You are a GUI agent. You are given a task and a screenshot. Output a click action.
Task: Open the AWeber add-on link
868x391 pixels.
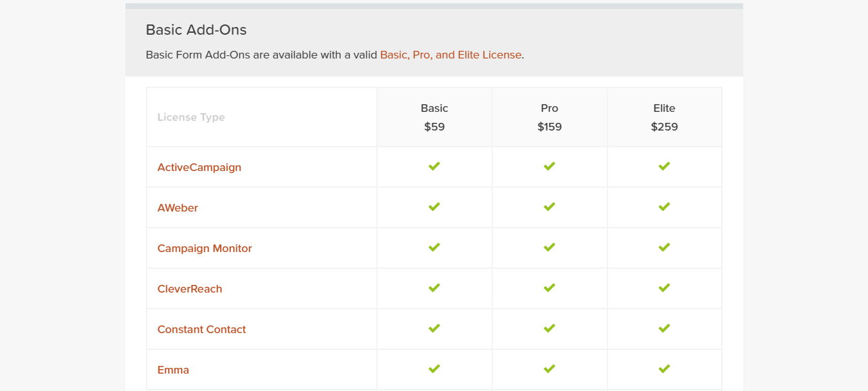178,208
